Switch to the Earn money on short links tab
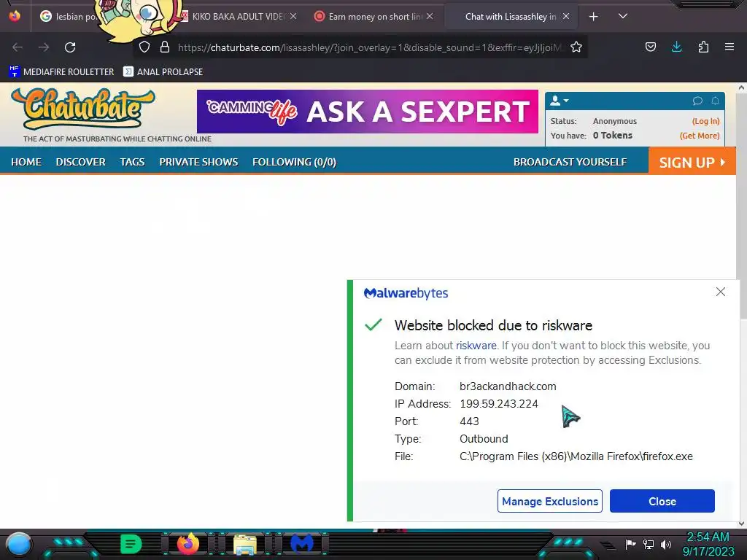 point(374,17)
